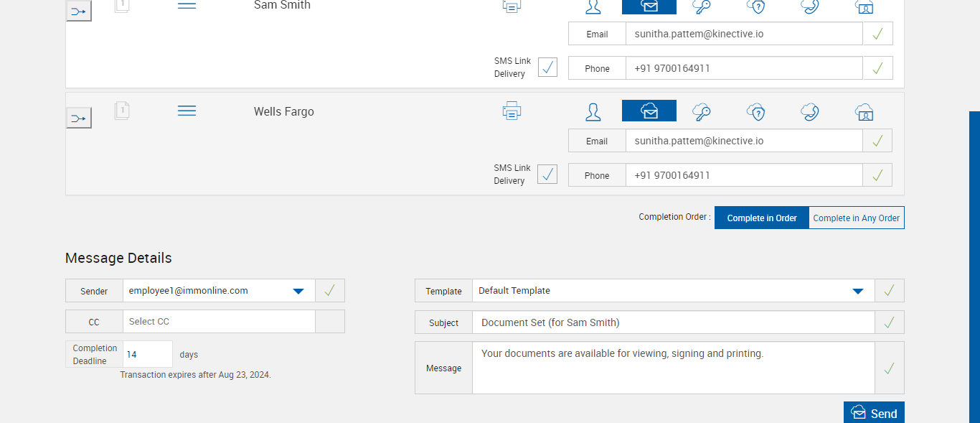Select the person icon in Wells Fargo row
This screenshot has height=423, width=980.
(x=593, y=111)
